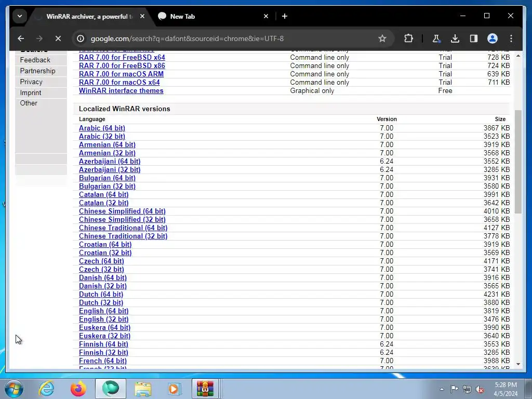
Task: Download Chinese Simplified (64 bit) WinRAR
Action: [x=122, y=211]
